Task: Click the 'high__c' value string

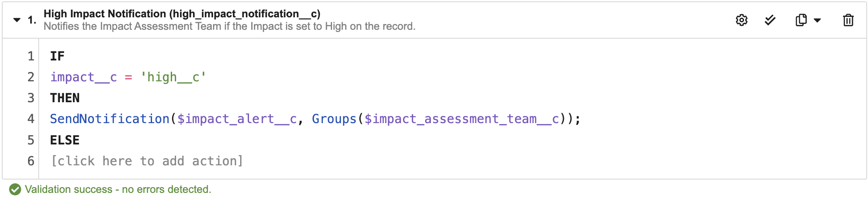Action: point(173,77)
